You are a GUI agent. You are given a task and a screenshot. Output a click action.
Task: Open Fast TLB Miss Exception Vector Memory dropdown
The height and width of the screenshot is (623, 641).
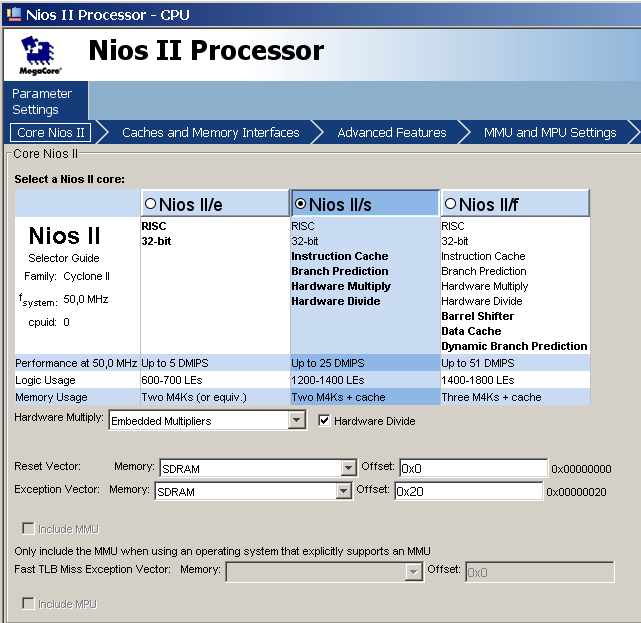pyautogui.click(x=413, y=572)
